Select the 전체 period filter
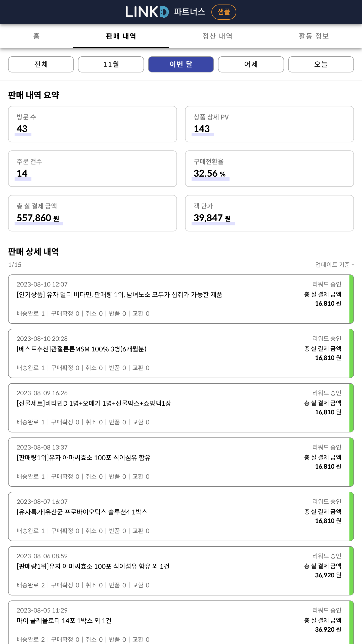Image resolution: width=362 pixels, height=644 pixels. click(x=41, y=64)
